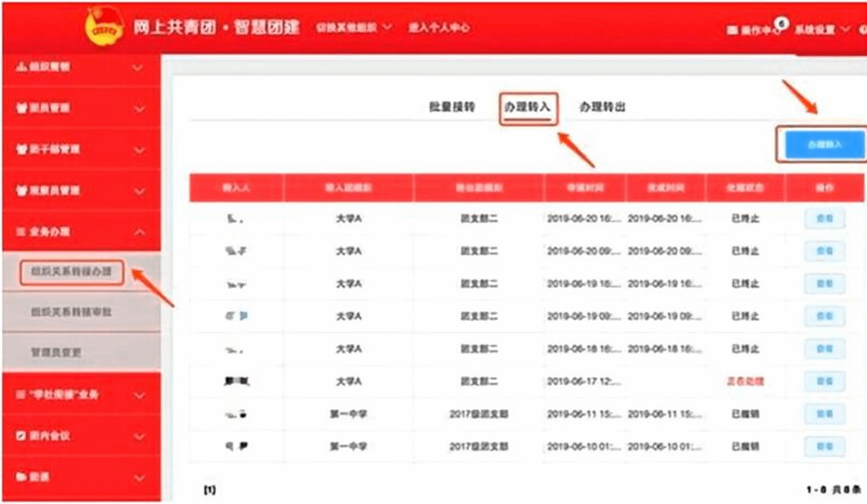Screen dimensions: 867x504
Task: Switch to the 办理转出 tab
Action: point(602,107)
